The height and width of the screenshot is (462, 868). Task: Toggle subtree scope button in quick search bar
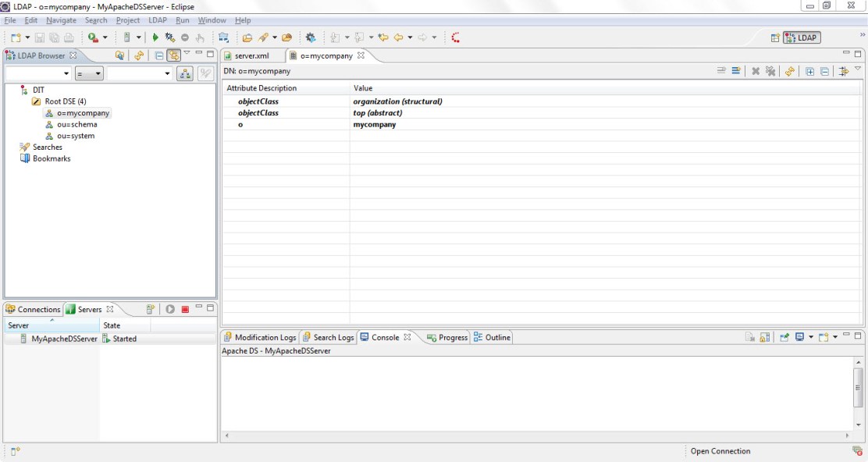click(x=185, y=73)
